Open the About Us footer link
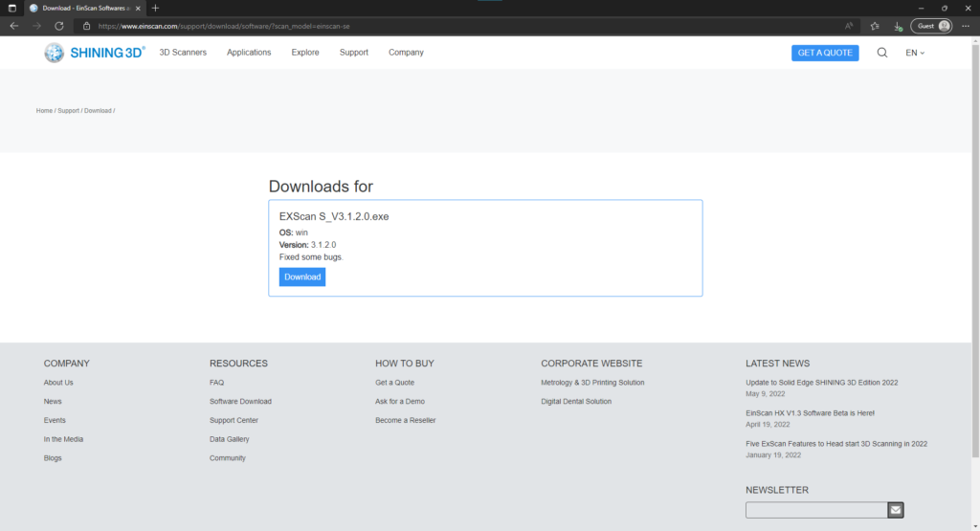This screenshot has width=980, height=531. (x=58, y=383)
